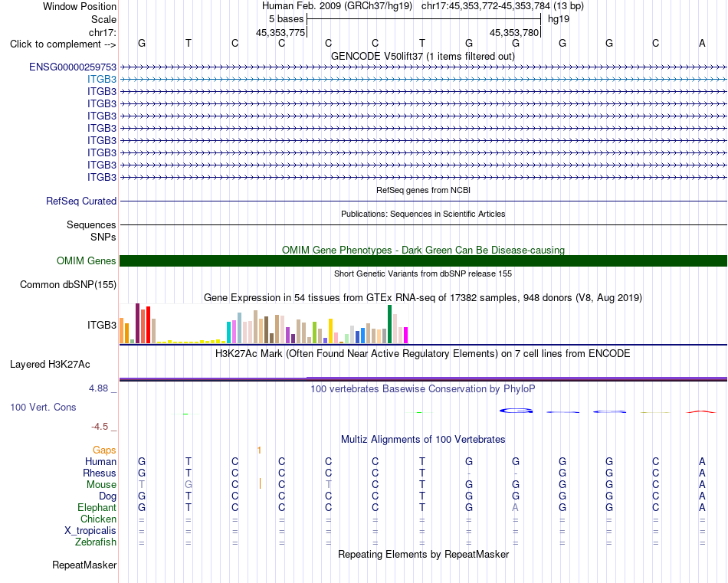Click the hg19 label right of the scale bar

pos(559,19)
